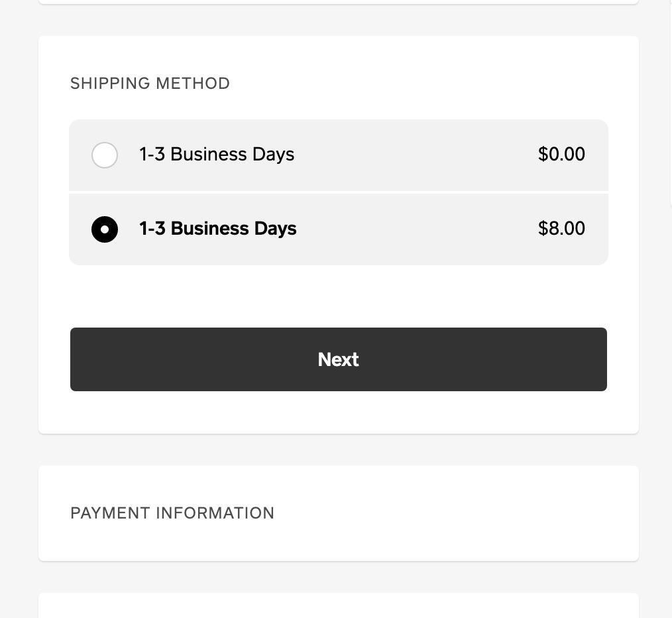Click the $8.00 price label
The height and width of the screenshot is (618, 672).
(561, 228)
